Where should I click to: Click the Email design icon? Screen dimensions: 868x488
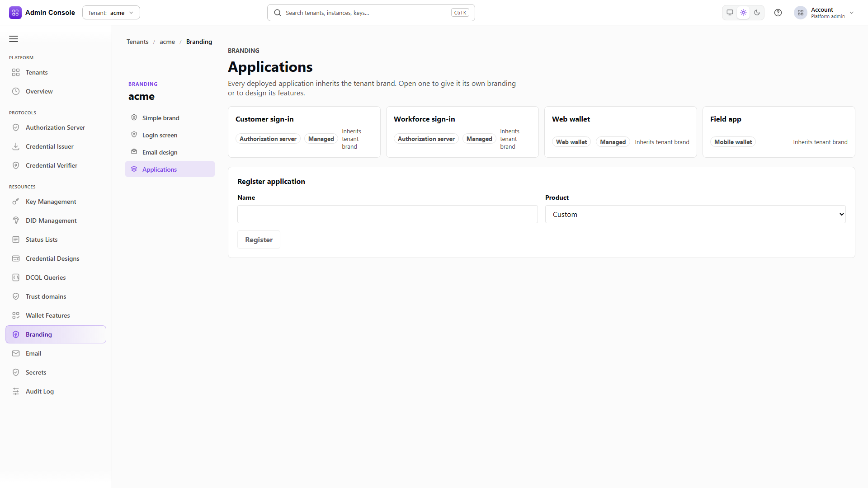pos(134,152)
